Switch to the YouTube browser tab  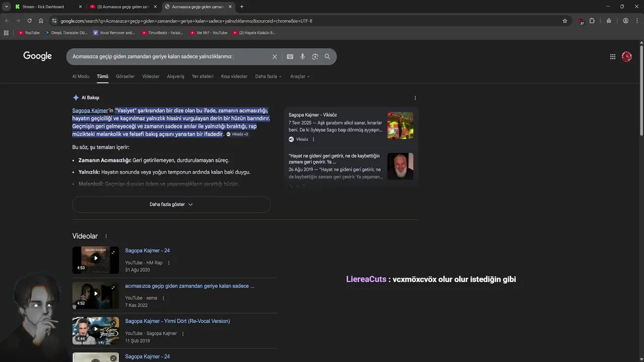[123, 7]
